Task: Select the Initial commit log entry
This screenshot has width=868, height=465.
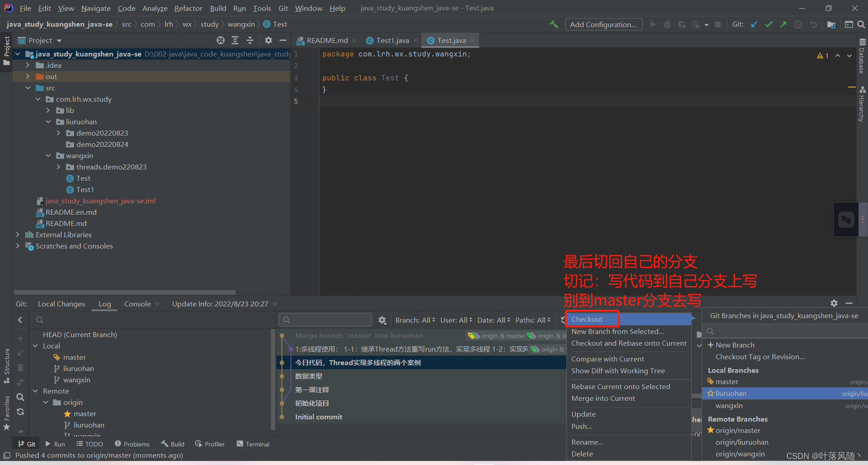Action: pos(319,417)
